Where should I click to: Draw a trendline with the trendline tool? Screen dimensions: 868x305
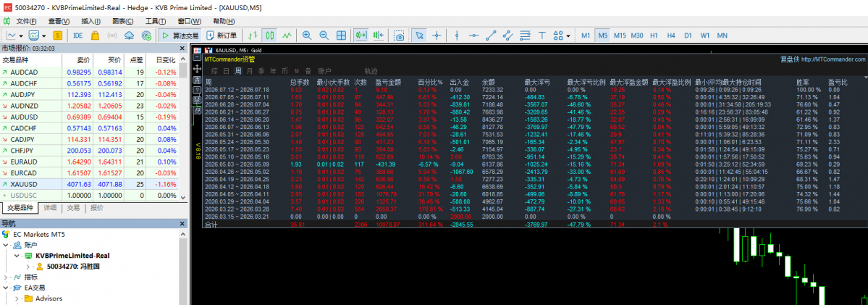[x=490, y=35]
